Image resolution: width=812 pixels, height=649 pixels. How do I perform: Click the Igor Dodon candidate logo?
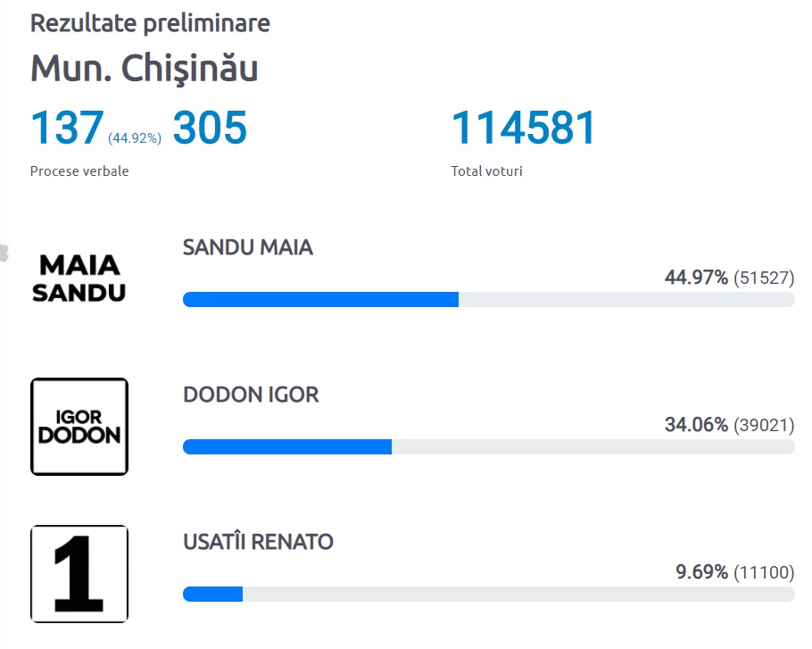tap(79, 427)
